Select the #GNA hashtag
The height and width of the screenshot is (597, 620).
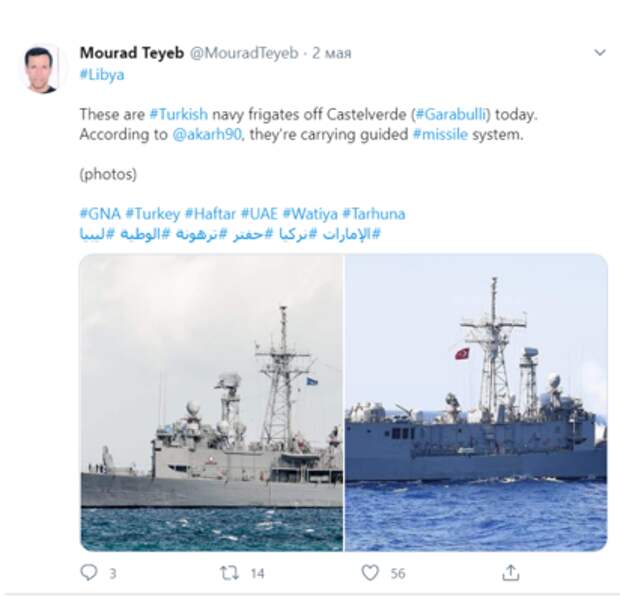(100, 214)
